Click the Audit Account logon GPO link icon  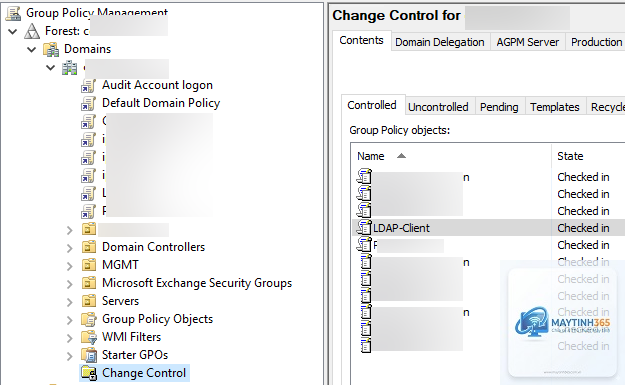[x=88, y=85]
